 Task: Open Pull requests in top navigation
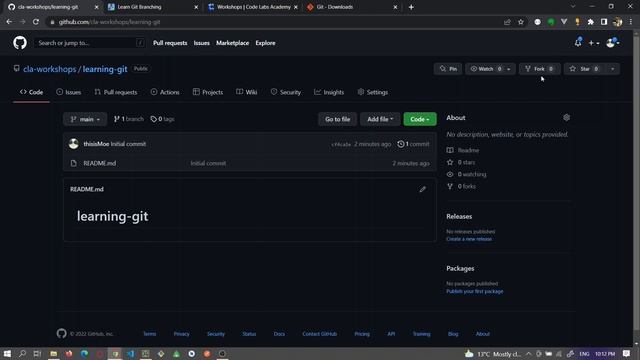coord(170,43)
